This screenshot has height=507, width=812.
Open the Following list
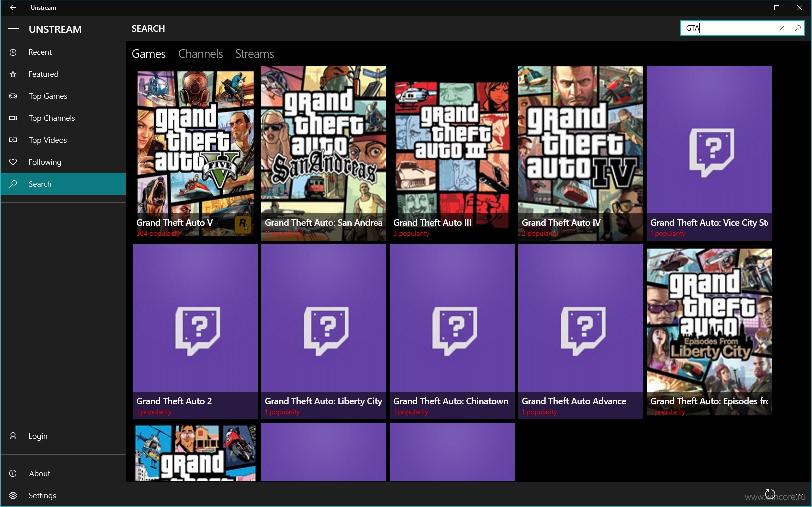(63, 162)
